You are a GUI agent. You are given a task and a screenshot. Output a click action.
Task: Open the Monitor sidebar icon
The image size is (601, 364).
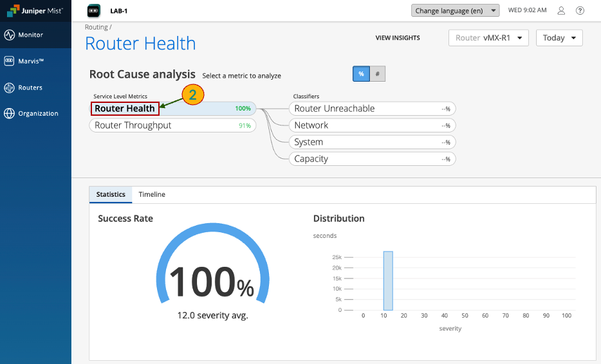click(9, 35)
